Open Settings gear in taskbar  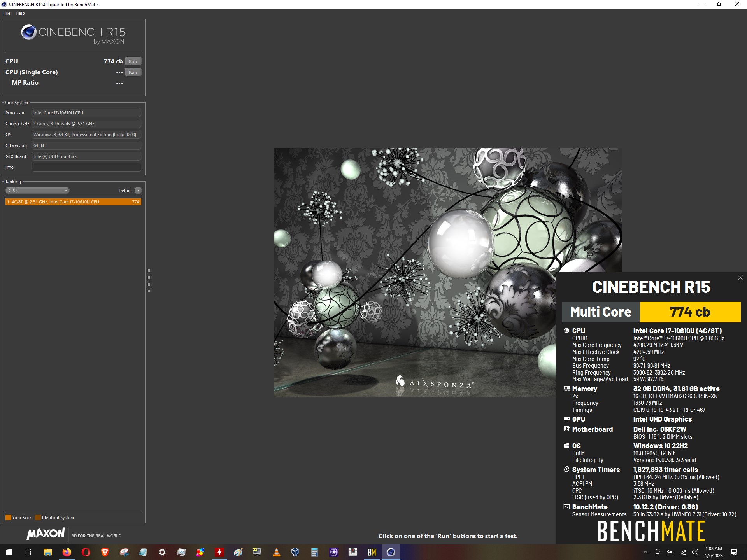pos(162,552)
